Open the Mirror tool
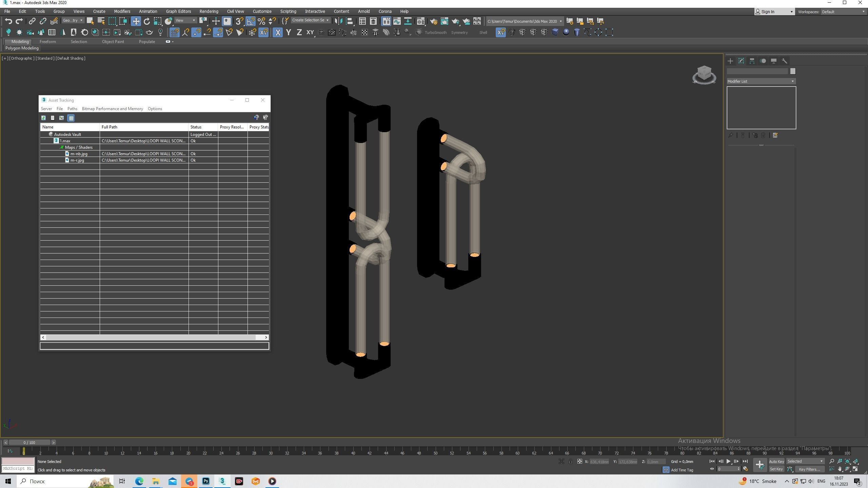 [x=338, y=21]
